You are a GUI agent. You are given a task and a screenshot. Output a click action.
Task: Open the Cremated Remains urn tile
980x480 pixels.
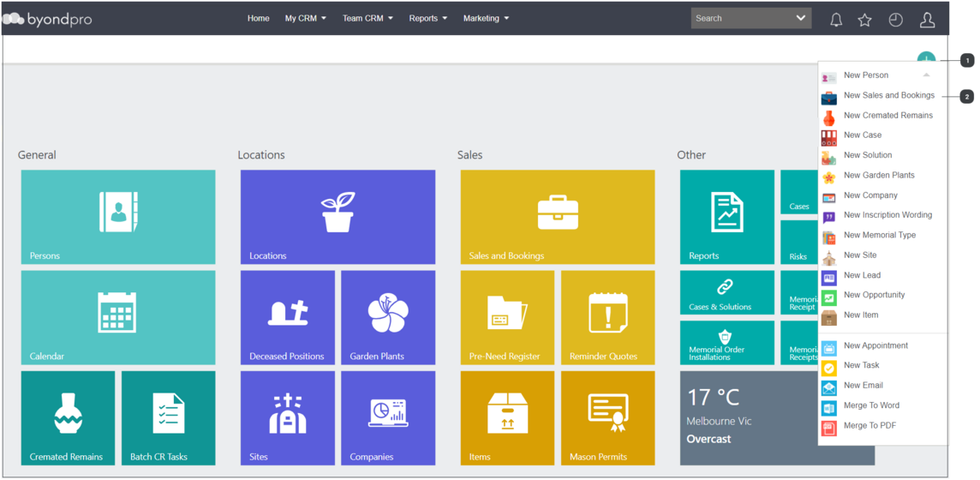point(69,418)
